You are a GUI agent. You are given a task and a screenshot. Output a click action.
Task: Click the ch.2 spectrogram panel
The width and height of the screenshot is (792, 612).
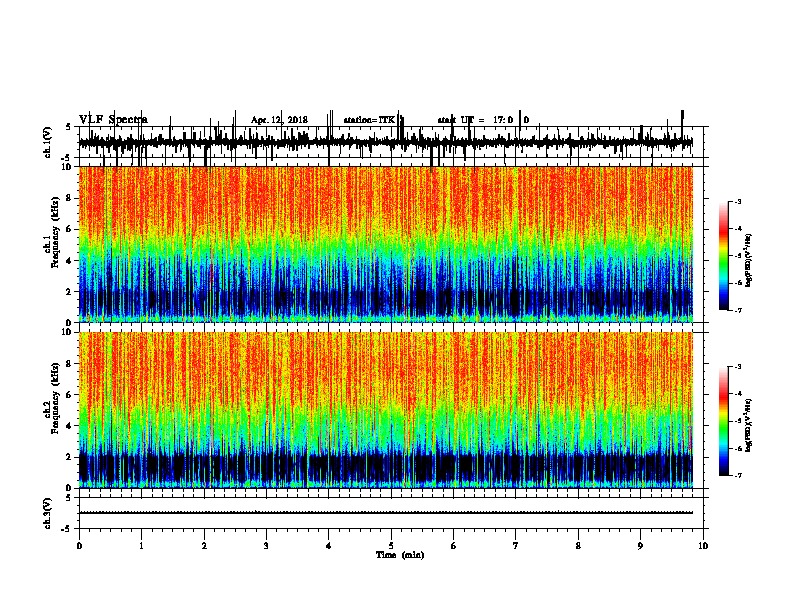pyautogui.click(x=386, y=410)
